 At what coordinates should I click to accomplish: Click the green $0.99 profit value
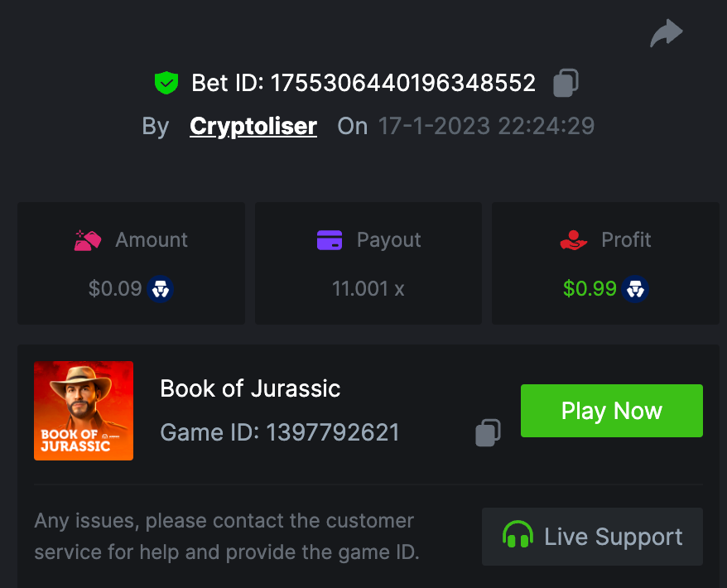pos(590,289)
